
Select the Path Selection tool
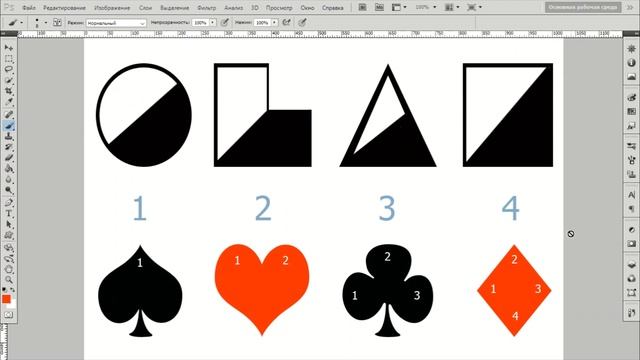[x=9, y=224]
